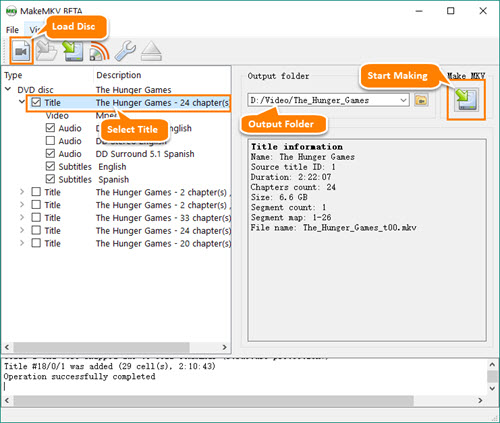Click the File name The_Hunger_Games_t00.mkv line
The width and height of the screenshot is (500, 423).
click(x=334, y=228)
